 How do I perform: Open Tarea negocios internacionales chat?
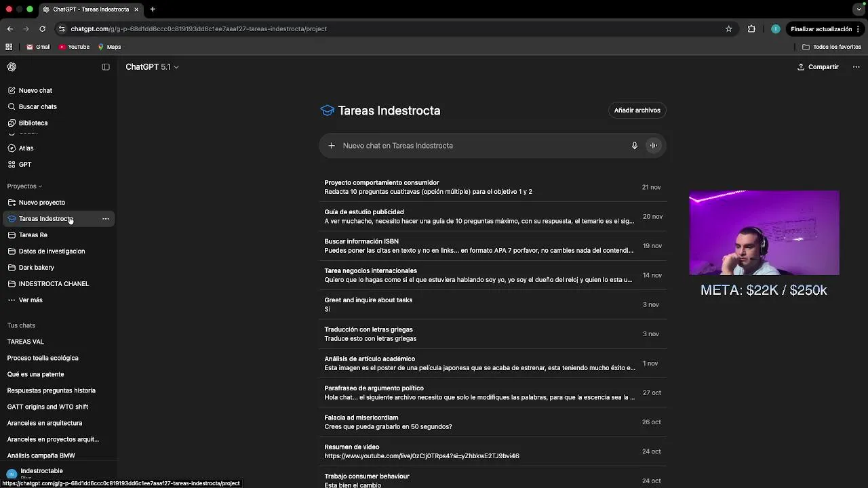[x=493, y=275]
